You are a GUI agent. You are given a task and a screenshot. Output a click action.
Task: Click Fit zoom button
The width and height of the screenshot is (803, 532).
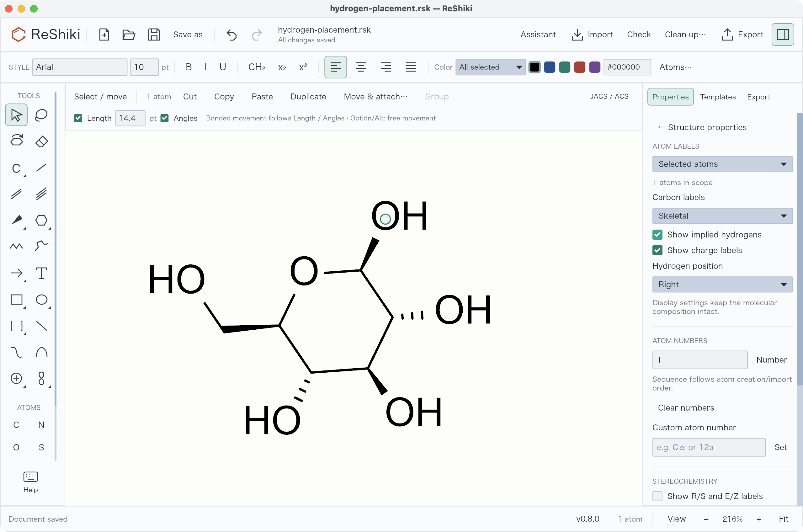coord(783,519)
